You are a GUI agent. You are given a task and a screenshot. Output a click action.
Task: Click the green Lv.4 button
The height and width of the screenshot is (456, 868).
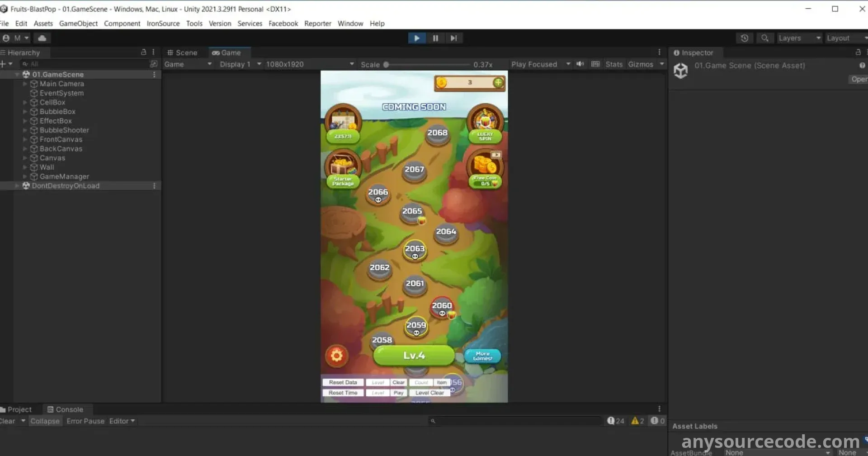(x=414, y=356)
